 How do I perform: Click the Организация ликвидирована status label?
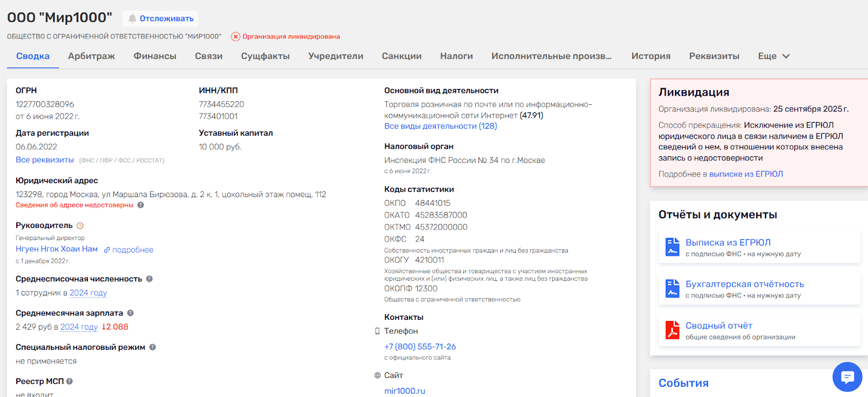(x=291, y=36)
